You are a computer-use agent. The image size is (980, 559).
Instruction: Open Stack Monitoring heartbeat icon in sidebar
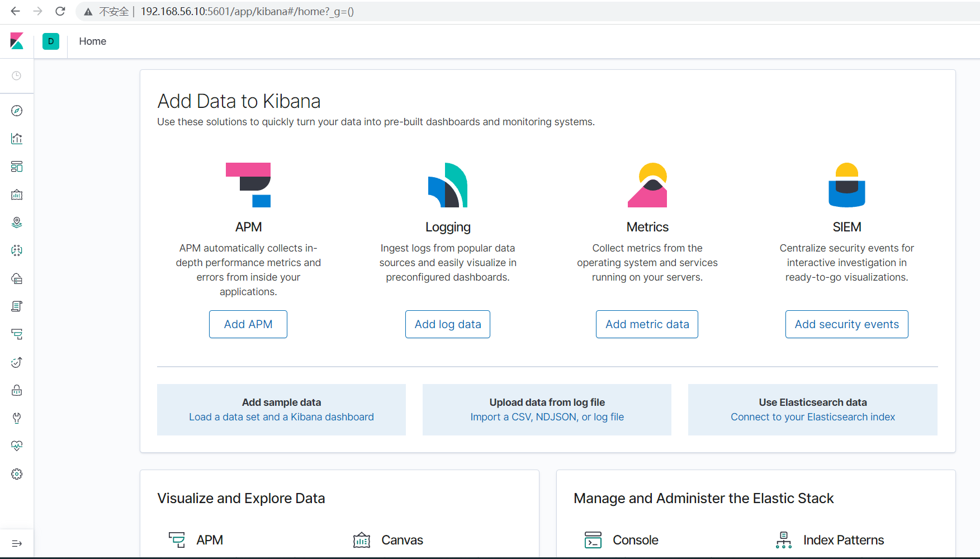[x=17, y=446]
